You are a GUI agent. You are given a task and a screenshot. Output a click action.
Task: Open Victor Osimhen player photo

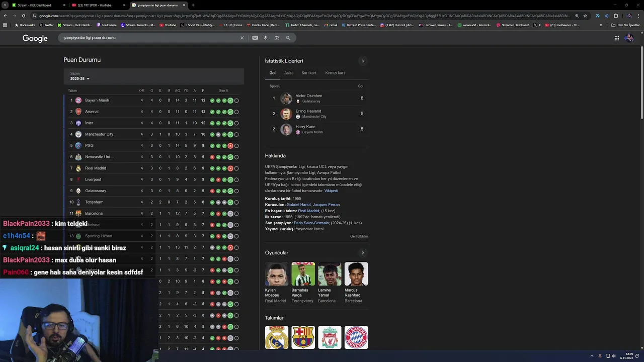[x=286, y=98]
